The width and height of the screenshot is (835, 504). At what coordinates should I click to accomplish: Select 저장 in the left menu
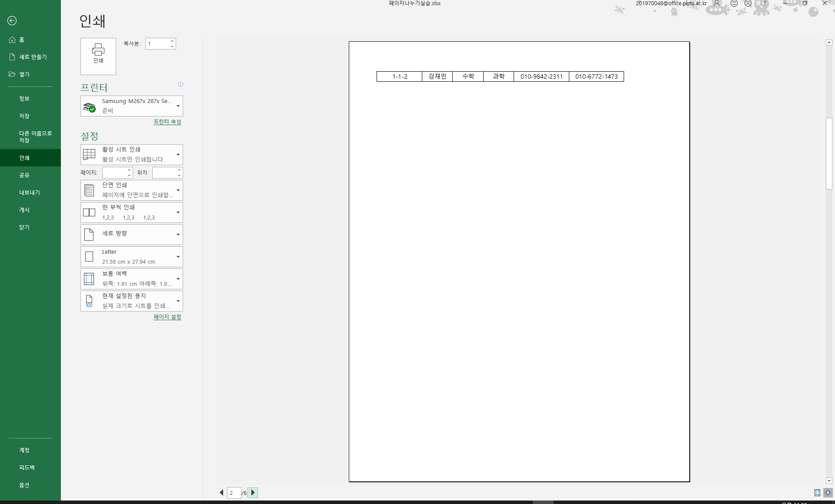[x=24, y=116]
